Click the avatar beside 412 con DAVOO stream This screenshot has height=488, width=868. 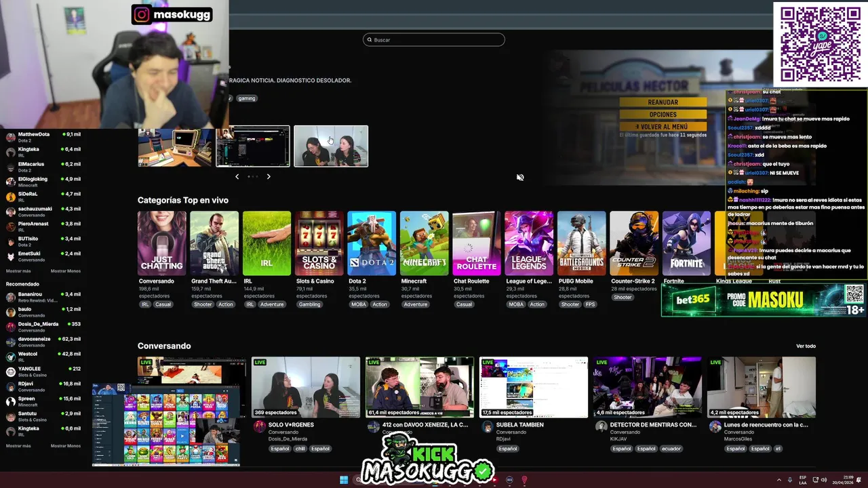click(x=374, y=426)
